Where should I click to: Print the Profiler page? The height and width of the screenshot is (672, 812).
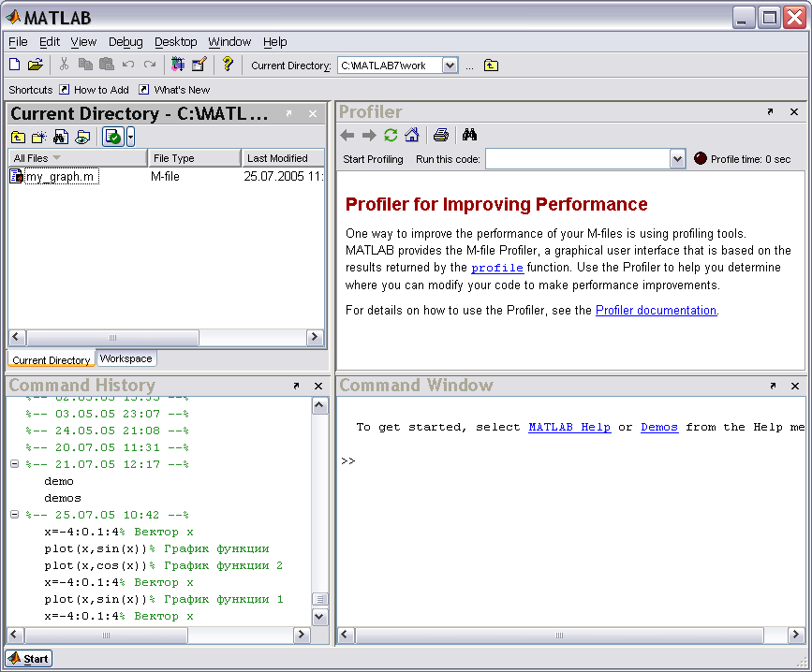441,135
